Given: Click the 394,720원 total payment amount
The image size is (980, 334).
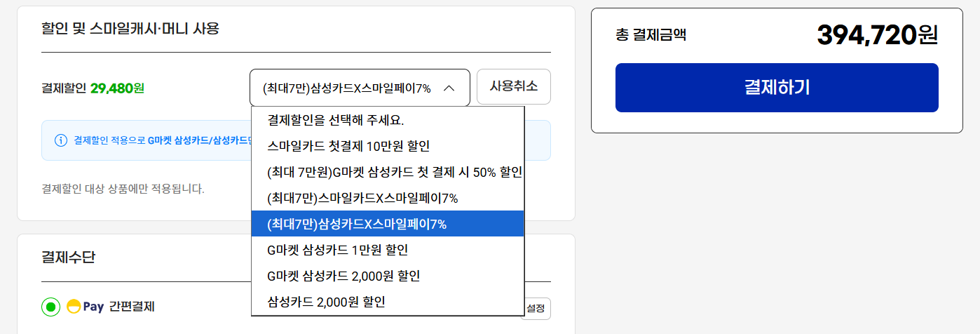Looking at the screenshot, I should click(877, 34).
